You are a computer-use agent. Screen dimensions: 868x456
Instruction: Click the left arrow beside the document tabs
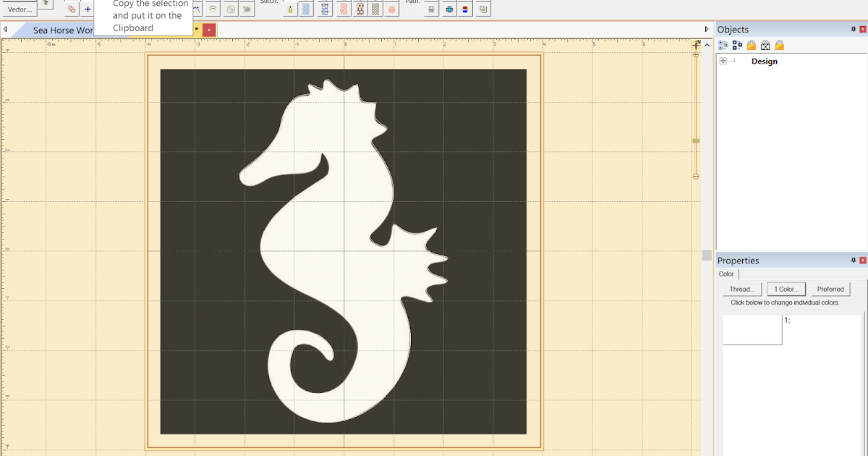coord(5,30)
